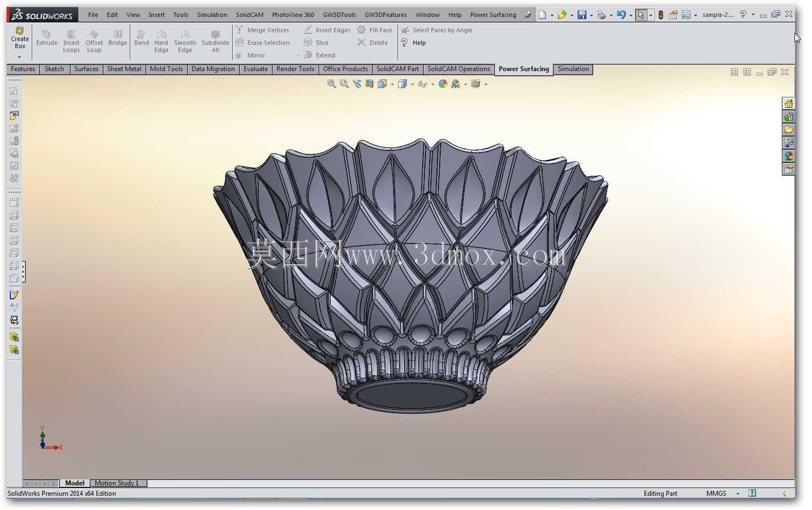
Task: Switch to Render Tools tab
Action: [295, 69]
